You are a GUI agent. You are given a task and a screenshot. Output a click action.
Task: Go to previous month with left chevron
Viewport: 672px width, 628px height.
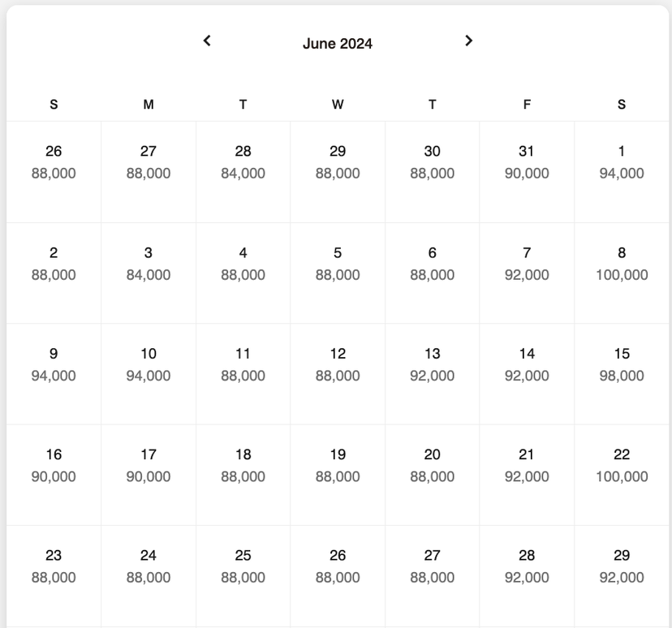(x=207, y=41)
